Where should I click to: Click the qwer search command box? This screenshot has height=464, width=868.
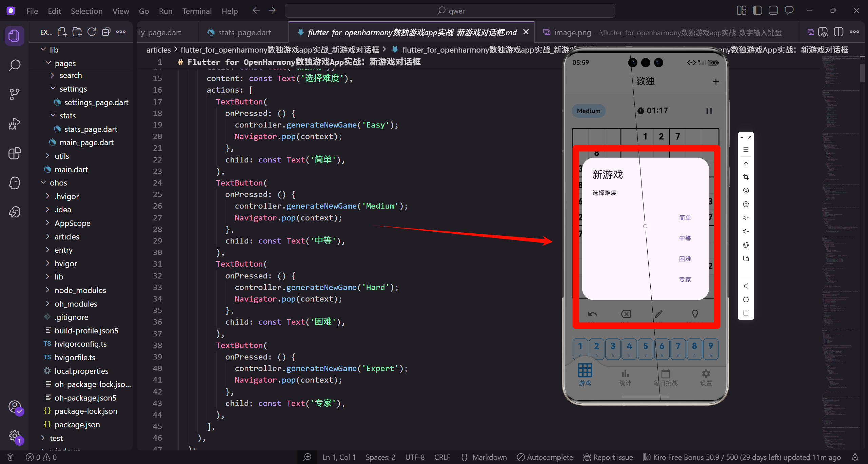(x=450, y=11)
